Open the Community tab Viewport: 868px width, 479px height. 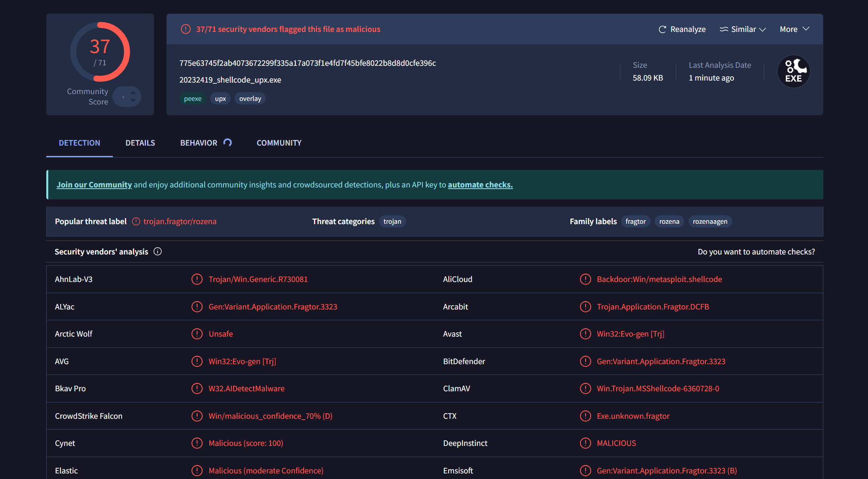[279, 143]
